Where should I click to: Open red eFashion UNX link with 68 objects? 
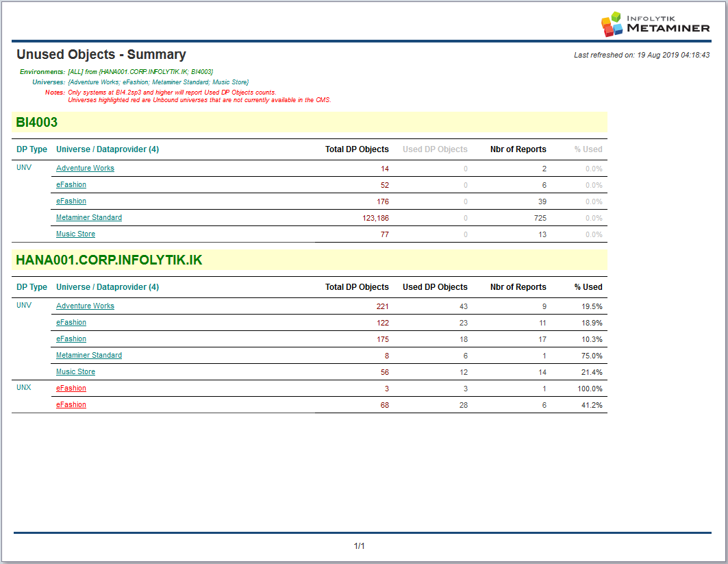(71, 404)
